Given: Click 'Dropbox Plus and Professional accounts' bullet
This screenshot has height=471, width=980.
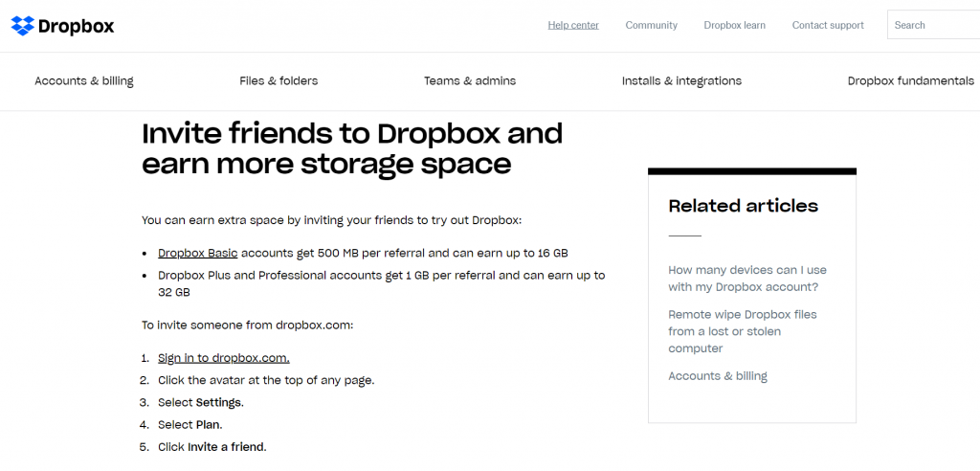Looking at the screenshot, I should 381,283.
